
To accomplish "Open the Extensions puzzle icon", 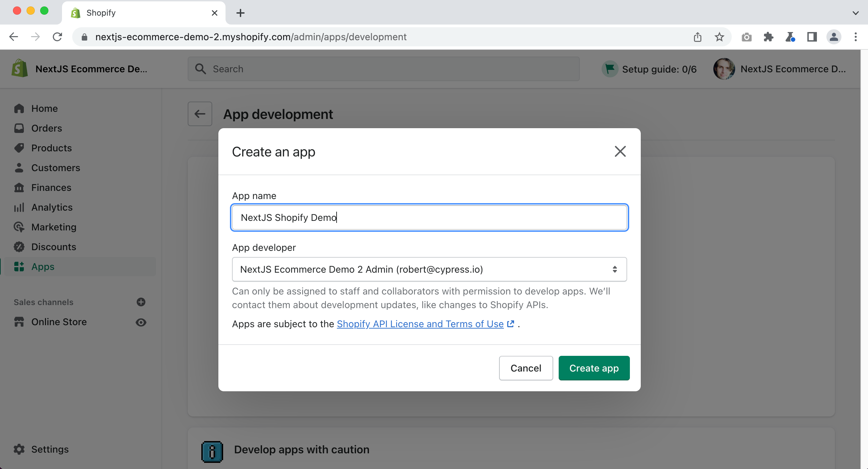I will (x=769, y=37).
